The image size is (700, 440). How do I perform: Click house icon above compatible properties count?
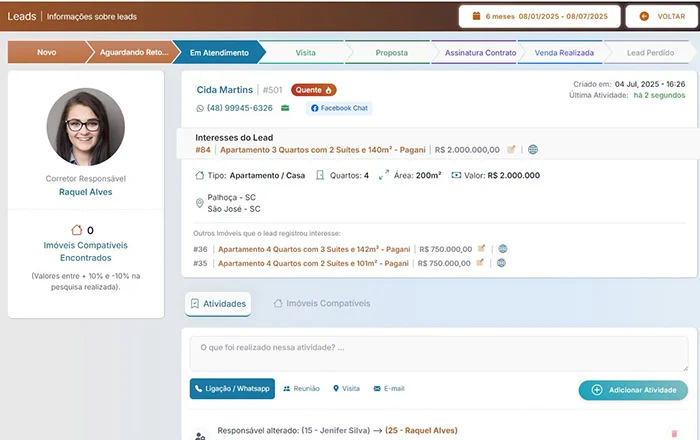coord(77,230)
